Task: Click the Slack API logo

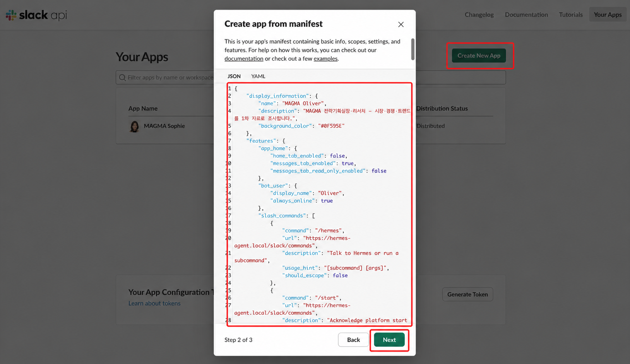Action: point(36,15)
